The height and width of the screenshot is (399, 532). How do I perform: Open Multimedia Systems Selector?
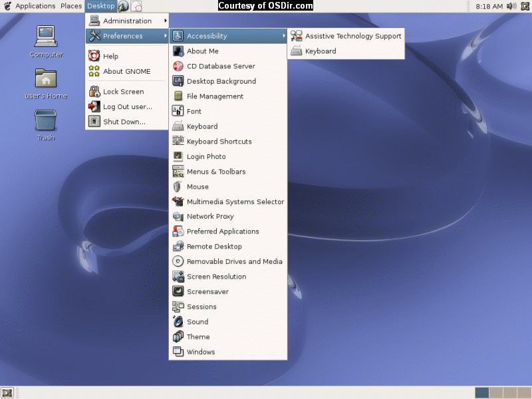(x=228, y=201)
